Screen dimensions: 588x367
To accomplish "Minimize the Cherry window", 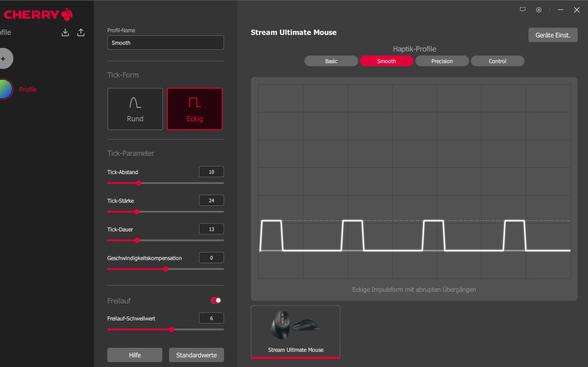I will [x=561, y=9].
